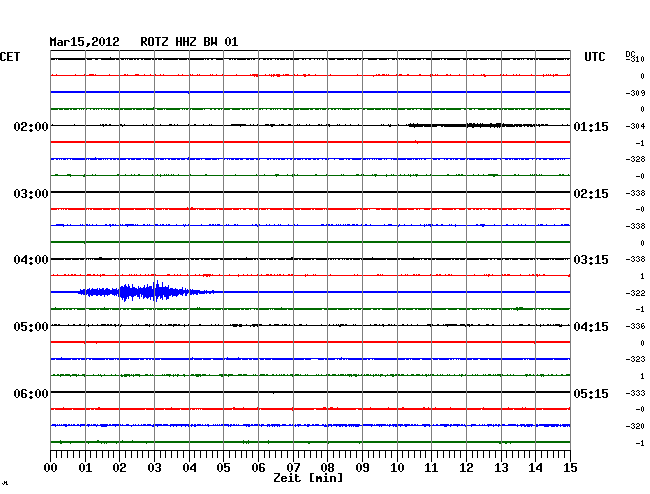Screen dimensions: 650x494
Task: Click the DC offset value "-304"
Action: click(635, 126)
